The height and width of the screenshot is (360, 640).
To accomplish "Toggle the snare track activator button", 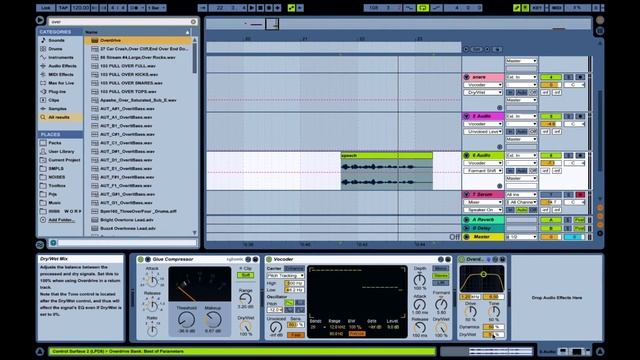I will (x=551, y=77).
